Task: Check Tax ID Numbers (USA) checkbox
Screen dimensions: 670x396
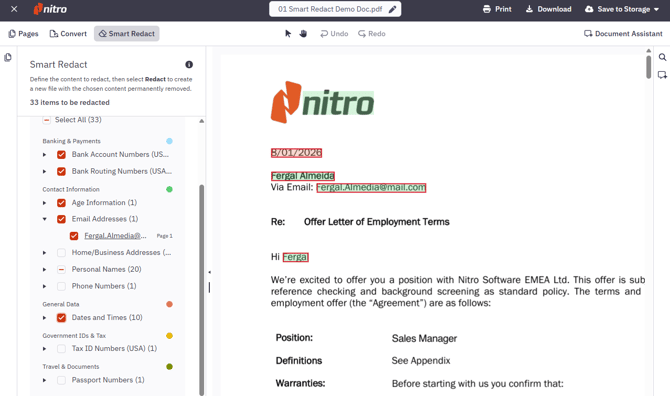Action: (61, 349)
